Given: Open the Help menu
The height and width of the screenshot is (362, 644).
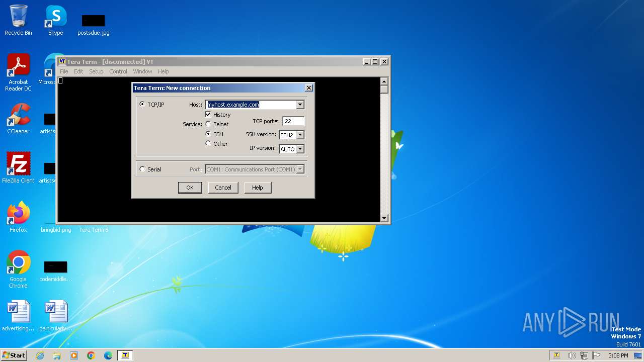Looking at the screenshot, I should click(163, 71).
